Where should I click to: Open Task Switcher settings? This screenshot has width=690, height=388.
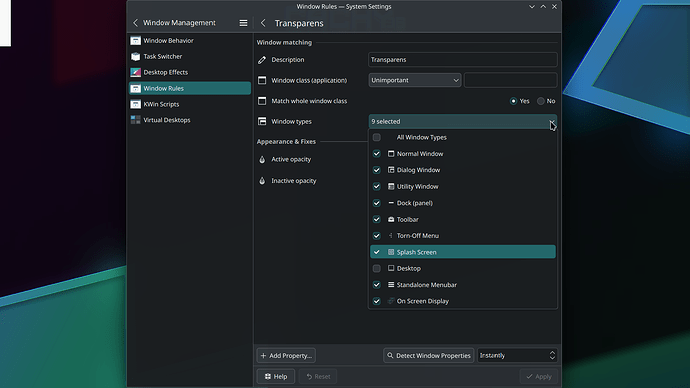coord(190,56)
